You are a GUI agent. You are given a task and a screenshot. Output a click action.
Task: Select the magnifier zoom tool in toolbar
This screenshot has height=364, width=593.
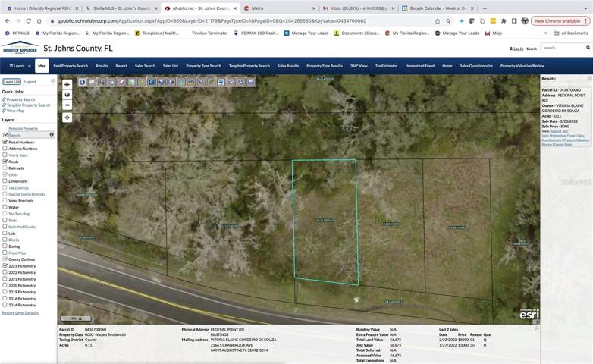click(x=102, y=82)
